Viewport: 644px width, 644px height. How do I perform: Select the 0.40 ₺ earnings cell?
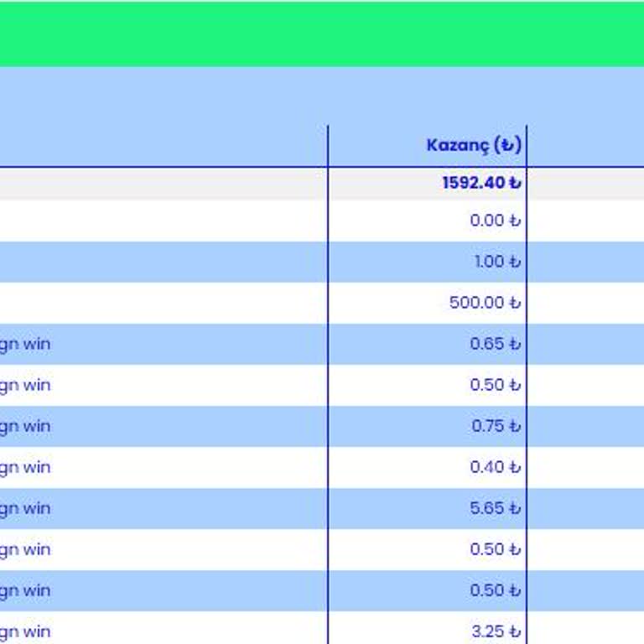click(x=495, y=467)
